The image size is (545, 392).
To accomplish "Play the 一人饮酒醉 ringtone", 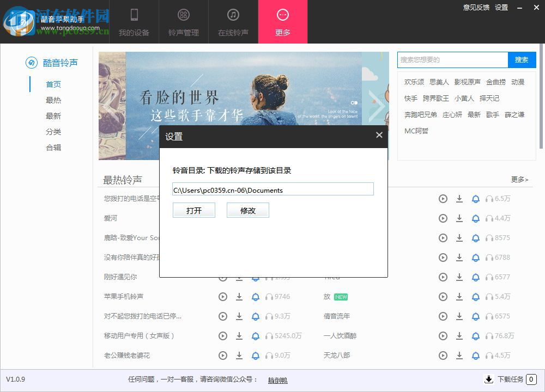I will pos(443,336).
